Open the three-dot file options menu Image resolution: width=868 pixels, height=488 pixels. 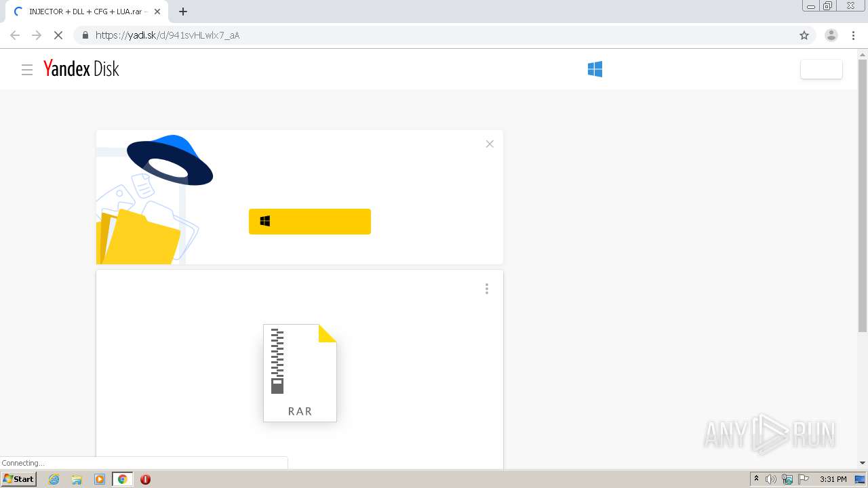pos(487,289)
